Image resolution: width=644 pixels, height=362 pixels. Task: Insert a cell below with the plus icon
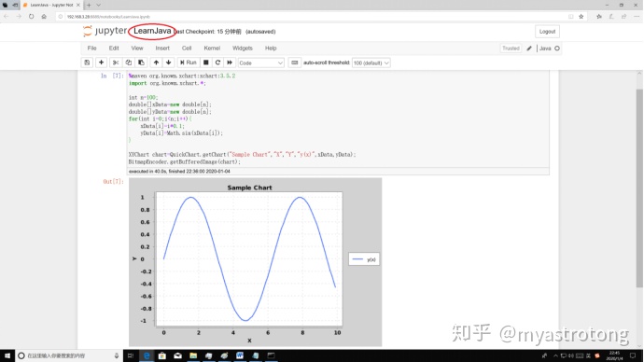101,63
